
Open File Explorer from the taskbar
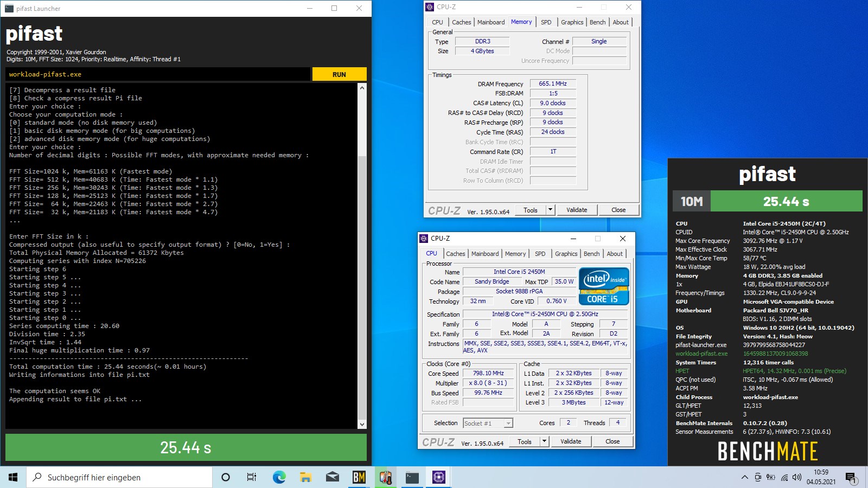[x=306, y=477]
